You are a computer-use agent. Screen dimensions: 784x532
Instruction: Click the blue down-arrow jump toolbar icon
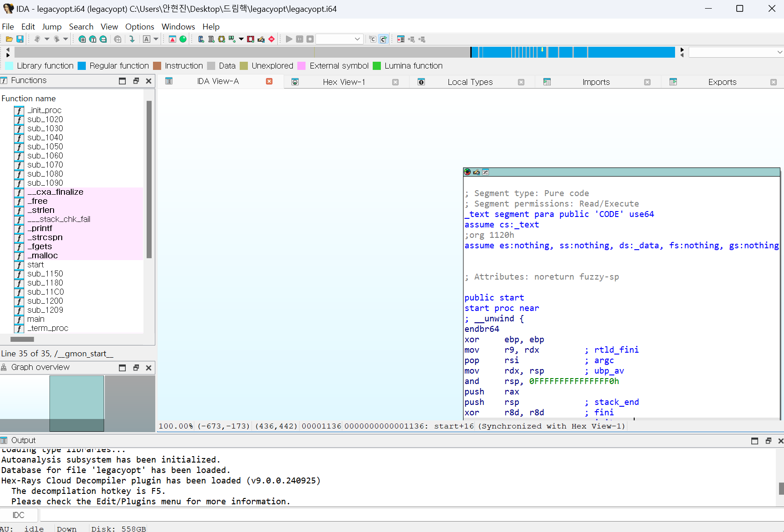132,39
